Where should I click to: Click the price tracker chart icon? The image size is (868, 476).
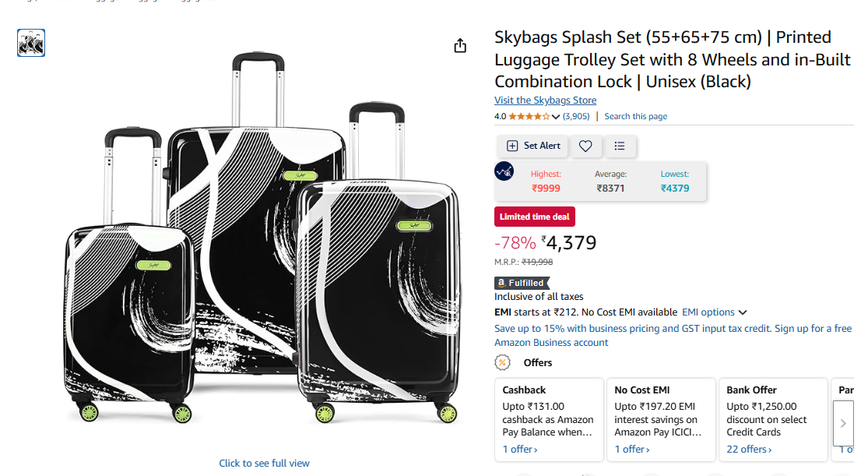click(x=504, y=171)
